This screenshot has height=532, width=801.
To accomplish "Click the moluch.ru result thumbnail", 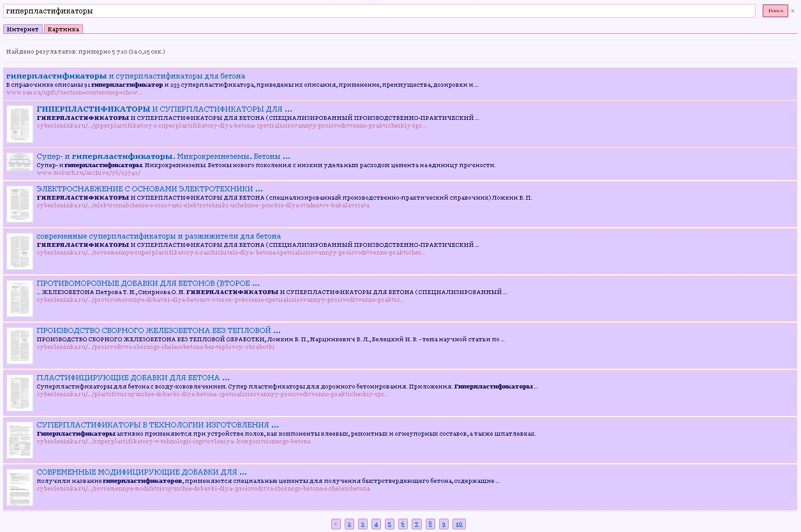I will pyautogui.click(x=19, y=162).
